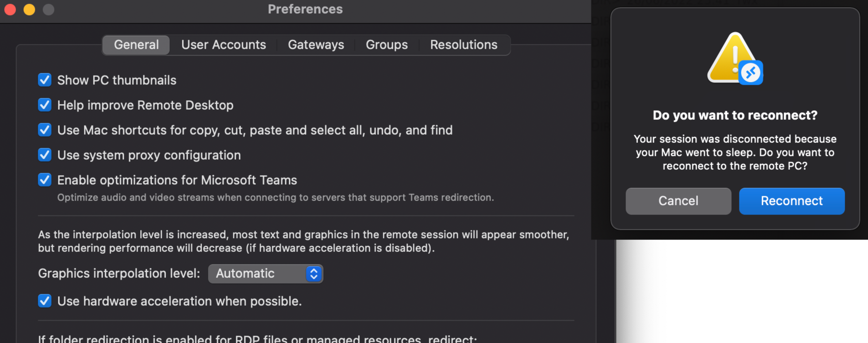Switch to the User Accounts tab
The width and height of the screenshot is (868, 343).
pyautogui.click(x=223, y=44)
